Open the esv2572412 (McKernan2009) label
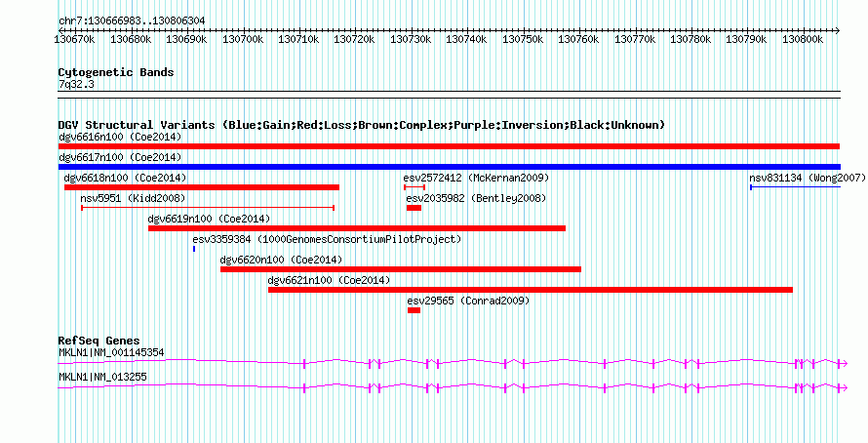 (x=476, y=178)
